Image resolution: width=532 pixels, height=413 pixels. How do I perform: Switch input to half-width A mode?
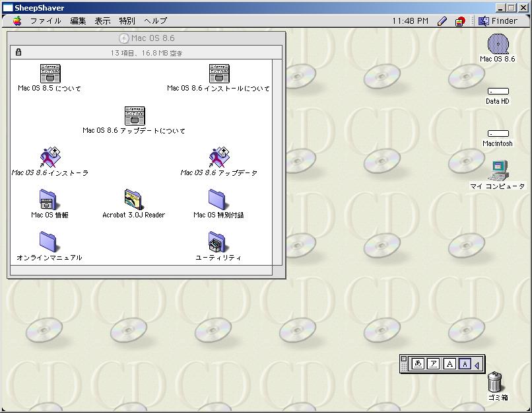(x=465, y=364)
